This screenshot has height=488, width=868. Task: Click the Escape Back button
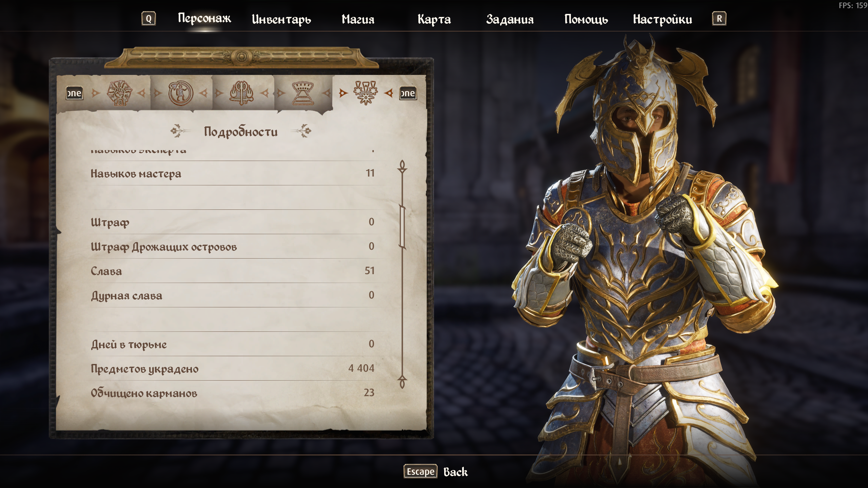click(x=436, y=472)
